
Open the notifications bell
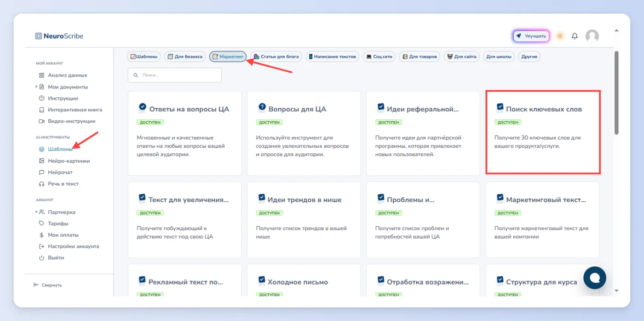point(575,36)
